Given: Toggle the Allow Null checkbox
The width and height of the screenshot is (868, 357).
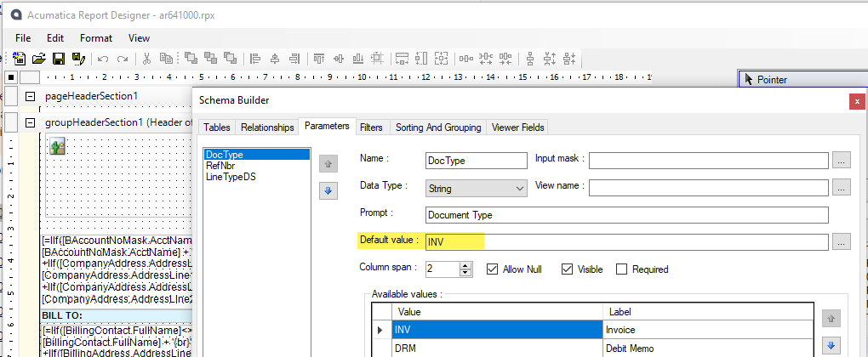Looking at the screenshot, I should coord(492,269).
